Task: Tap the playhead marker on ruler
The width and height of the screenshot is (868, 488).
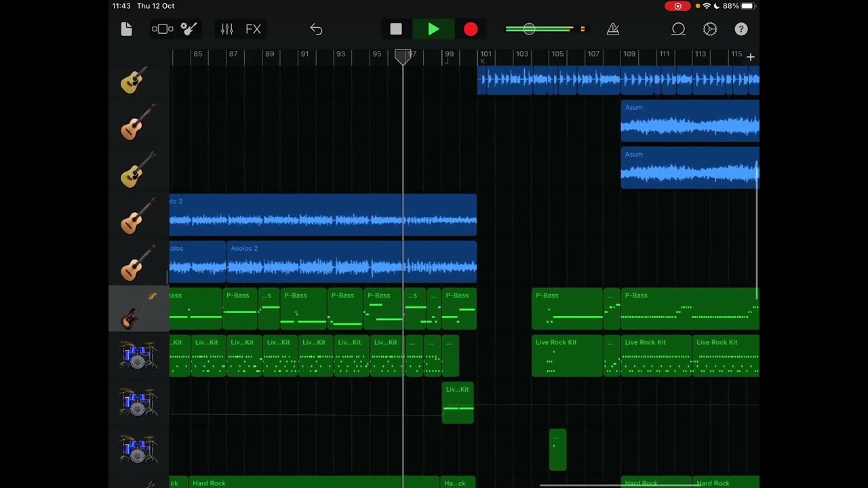Action: point(403,57)
